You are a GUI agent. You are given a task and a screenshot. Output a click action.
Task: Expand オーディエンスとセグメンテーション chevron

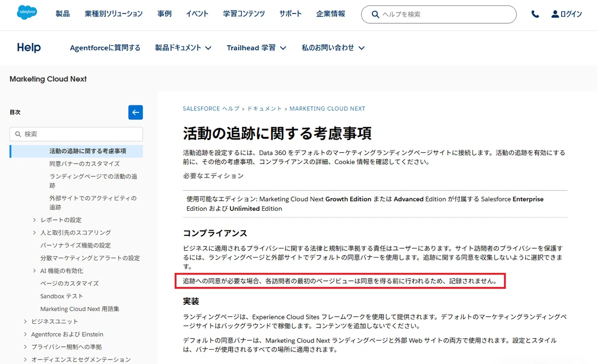(x=25, y=360)
